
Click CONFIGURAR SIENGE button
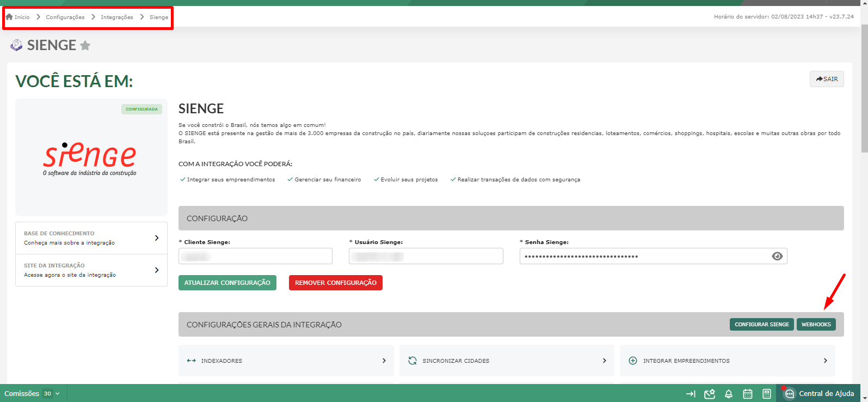coord(762,324)
